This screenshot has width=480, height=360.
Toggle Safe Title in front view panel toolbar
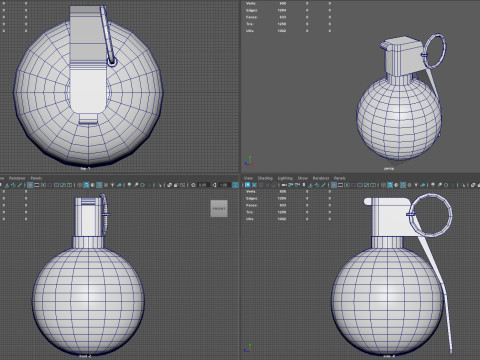click(x=69, y=185)
